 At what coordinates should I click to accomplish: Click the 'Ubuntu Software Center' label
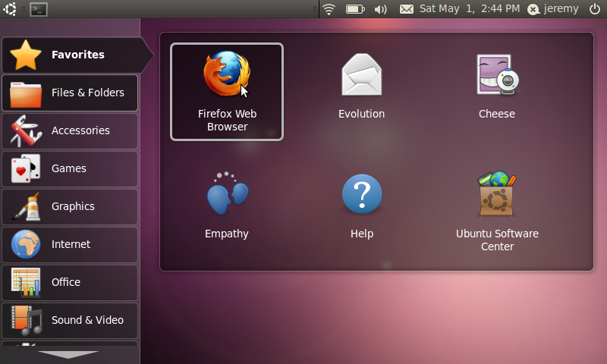pos(498,240)
